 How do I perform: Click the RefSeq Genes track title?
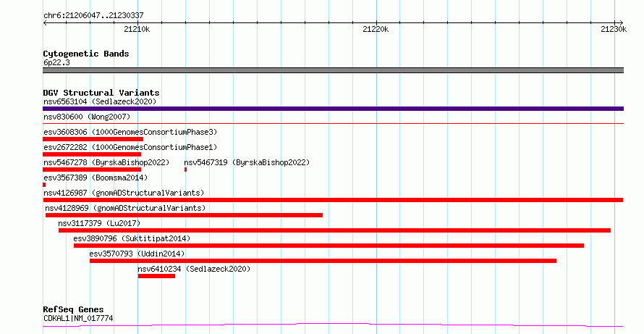point(74,309)
